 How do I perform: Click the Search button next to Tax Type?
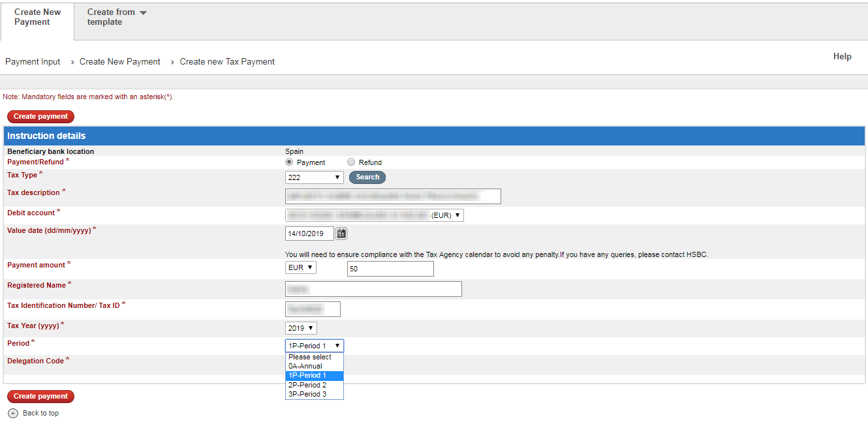point(367,177)
